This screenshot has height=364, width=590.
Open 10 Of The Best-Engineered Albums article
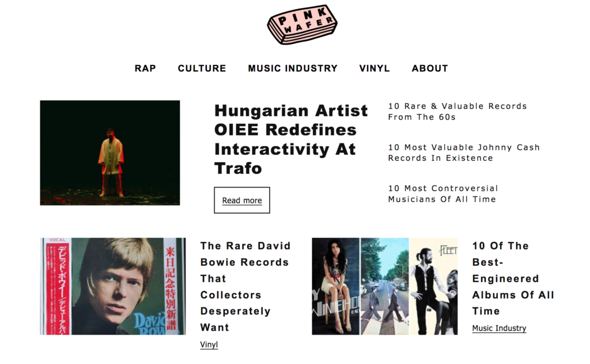[x=513, y=279]
